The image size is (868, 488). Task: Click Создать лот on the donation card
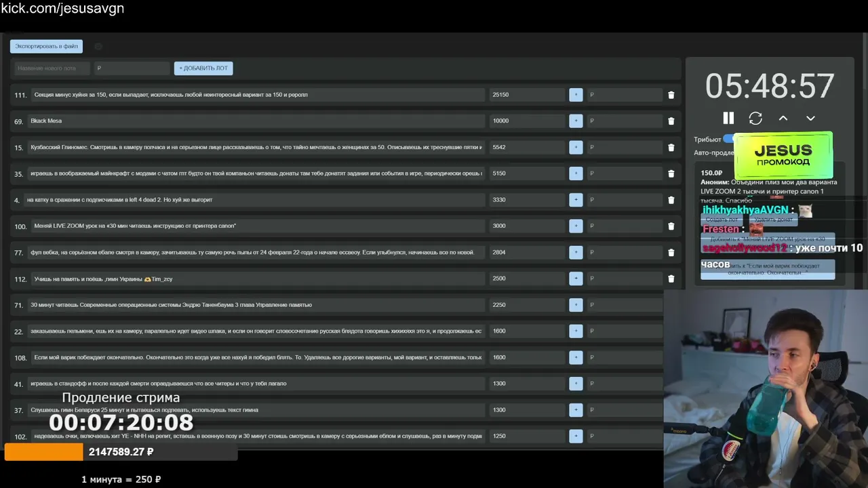[x=721, y=220]
